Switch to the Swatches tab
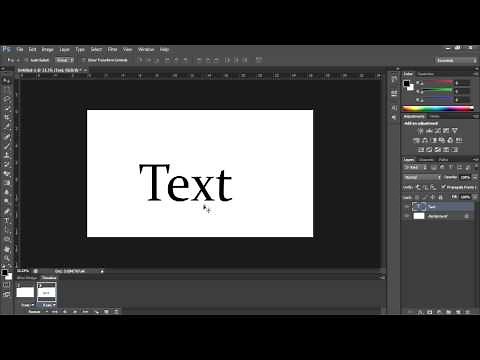480x360 pixels. click(x=426, y=74)
